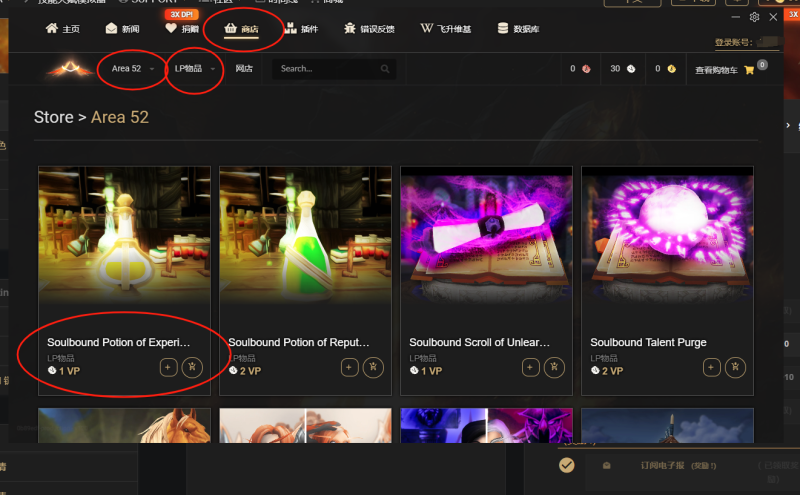Open the home tab 主页
This screenshot has height=495, width=800.
pyautogui.click(x=63, y=29)
